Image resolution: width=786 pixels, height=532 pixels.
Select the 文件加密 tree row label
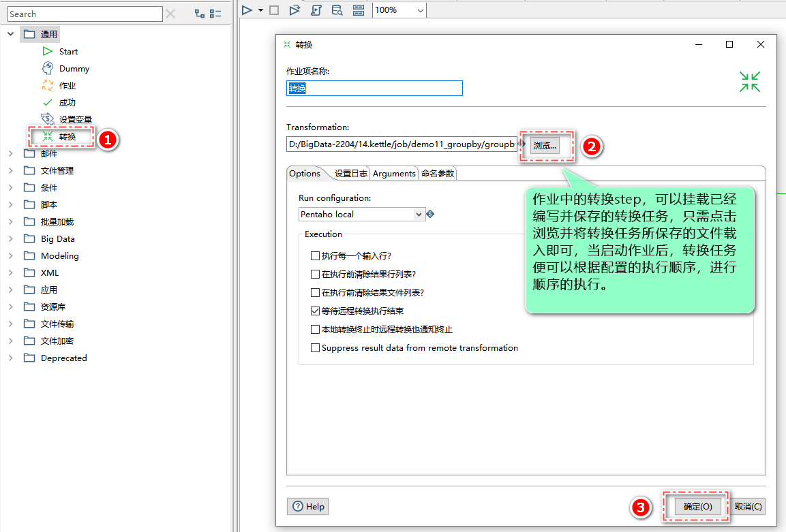pyautogui.click(x=57, y=341)
